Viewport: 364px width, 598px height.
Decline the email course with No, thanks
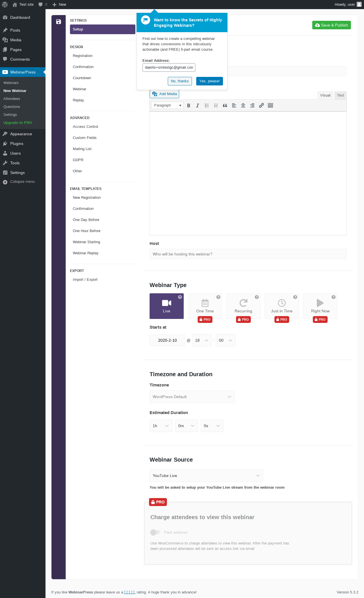coord(180,81)
